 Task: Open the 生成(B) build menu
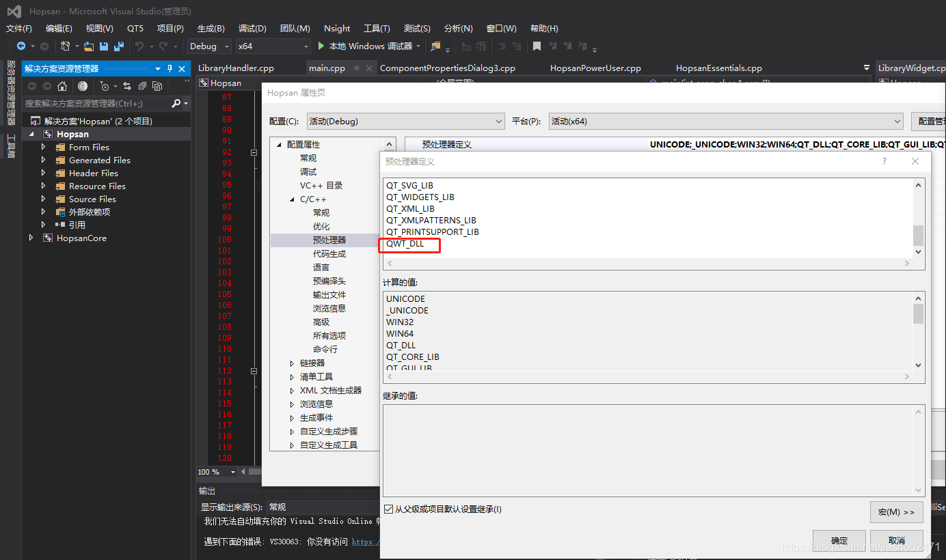pos(211,28)
